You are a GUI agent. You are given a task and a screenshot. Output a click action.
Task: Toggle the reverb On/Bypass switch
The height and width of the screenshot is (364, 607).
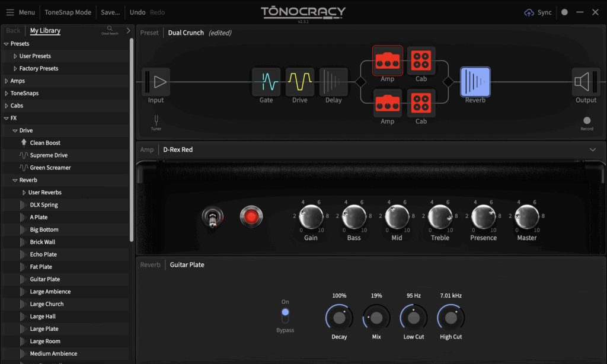[285, 315]
